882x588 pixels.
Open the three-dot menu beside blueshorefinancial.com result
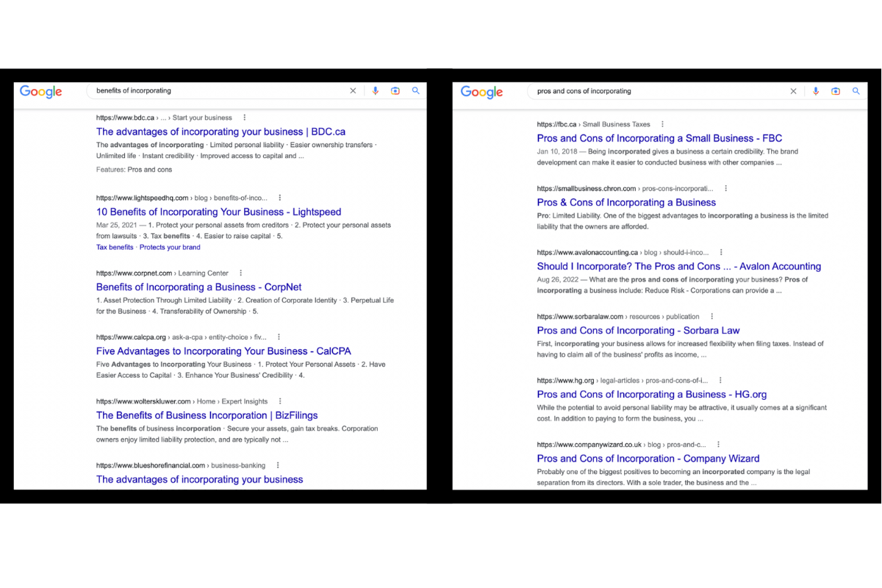coord(278,465)
